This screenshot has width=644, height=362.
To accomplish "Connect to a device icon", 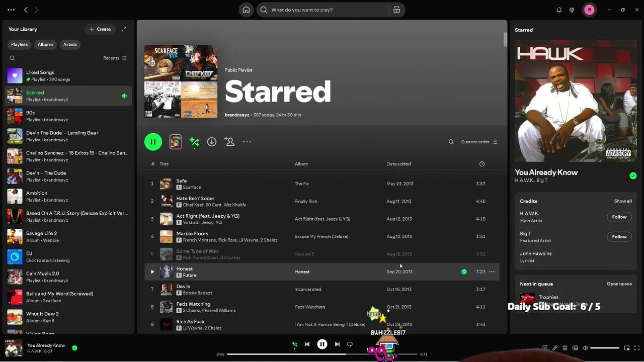I will click(575, 348).
